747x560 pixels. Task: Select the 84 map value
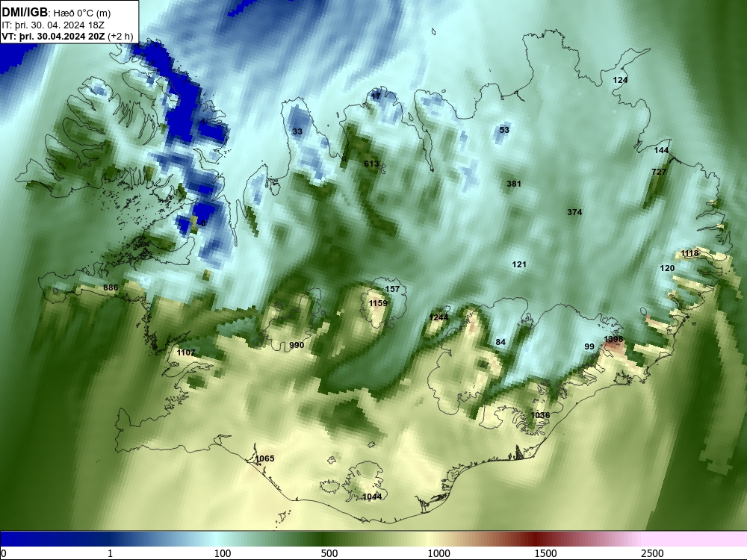tap(500, 342)
